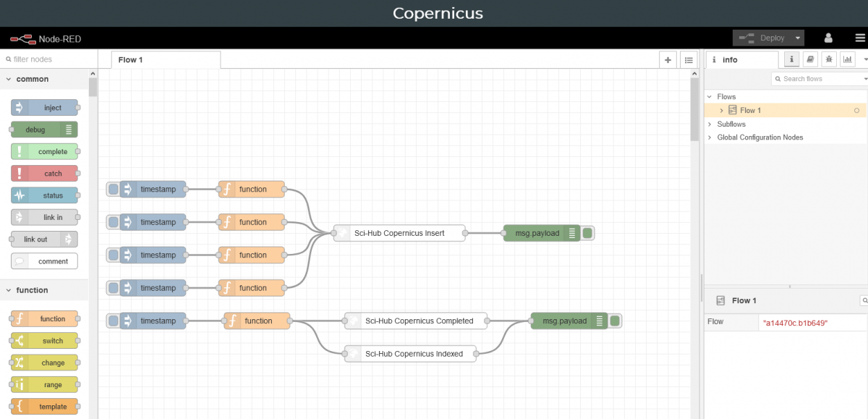Viewport: 868px width, 419px height.
Task: Toggle the top msg.payload debug node button
Action: tap(588, 233)
